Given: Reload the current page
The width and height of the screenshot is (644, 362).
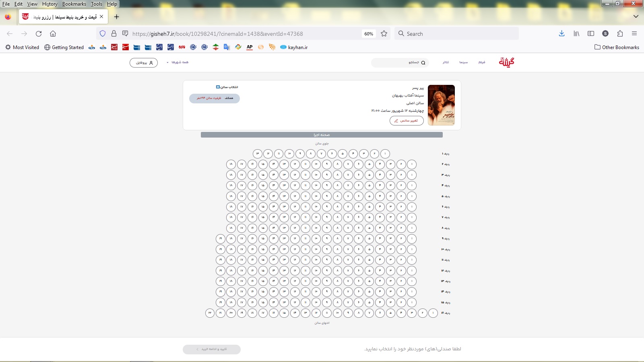Looking at the screenshot, I should (x=39, y=34).
